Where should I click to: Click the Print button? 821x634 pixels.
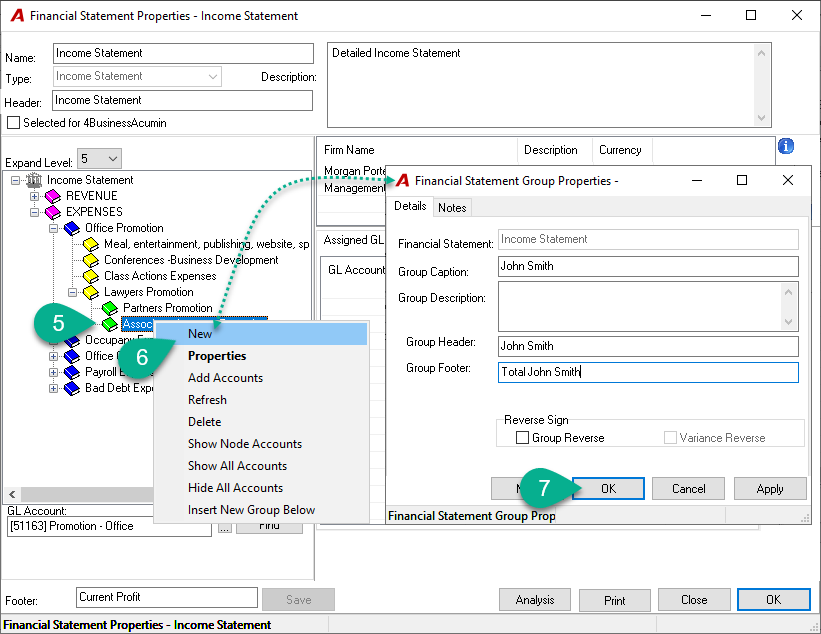tap(615, 600)
